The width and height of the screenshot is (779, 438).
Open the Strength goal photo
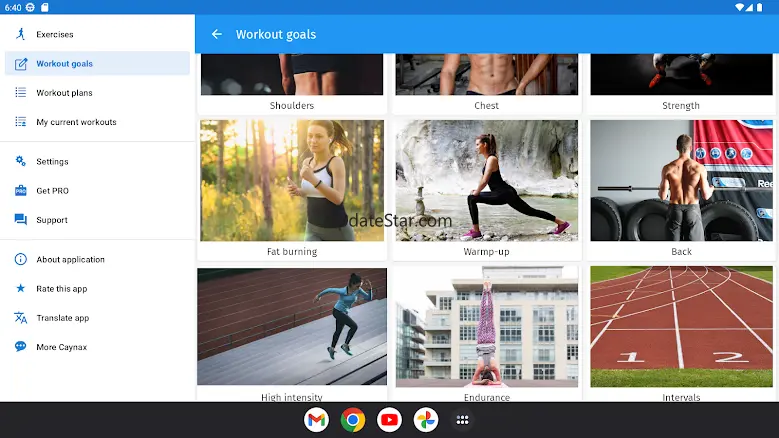682,74
